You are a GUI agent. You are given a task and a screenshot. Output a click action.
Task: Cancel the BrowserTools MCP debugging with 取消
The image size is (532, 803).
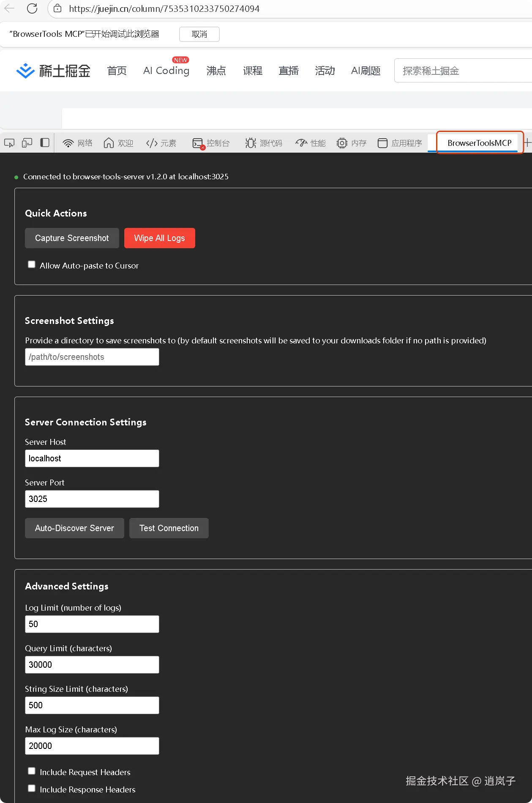pyautogui.click(x=199, y=34)
